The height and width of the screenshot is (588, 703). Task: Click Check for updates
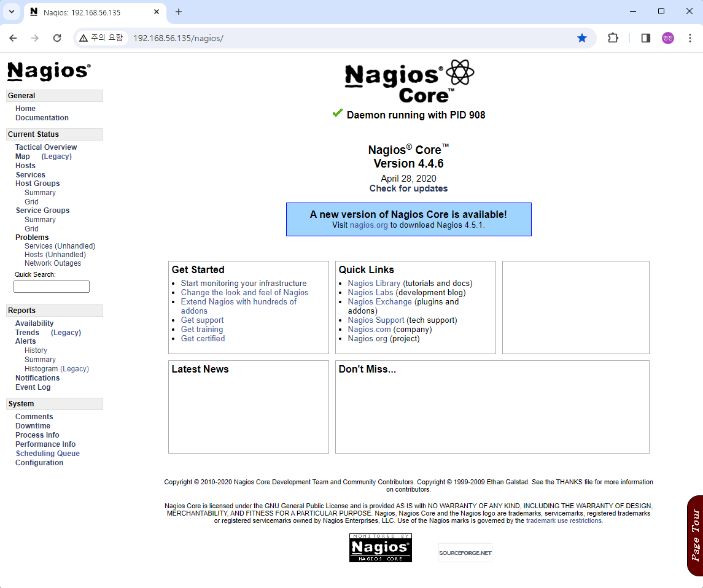[408, 188]
